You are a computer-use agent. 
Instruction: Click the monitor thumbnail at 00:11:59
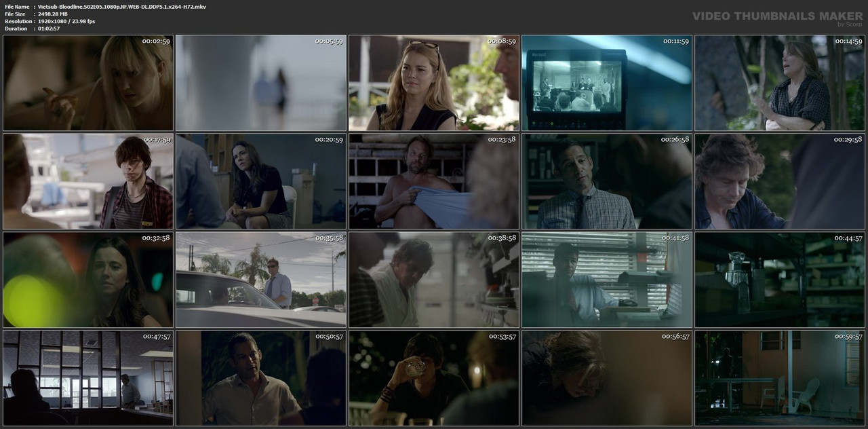click(607, 83)
